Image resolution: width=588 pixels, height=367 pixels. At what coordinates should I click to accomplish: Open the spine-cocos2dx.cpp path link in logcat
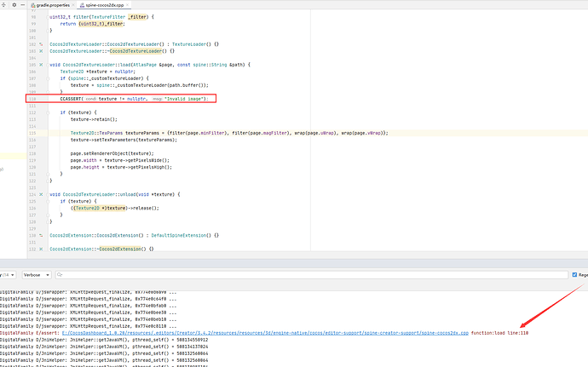click(265, 333)
